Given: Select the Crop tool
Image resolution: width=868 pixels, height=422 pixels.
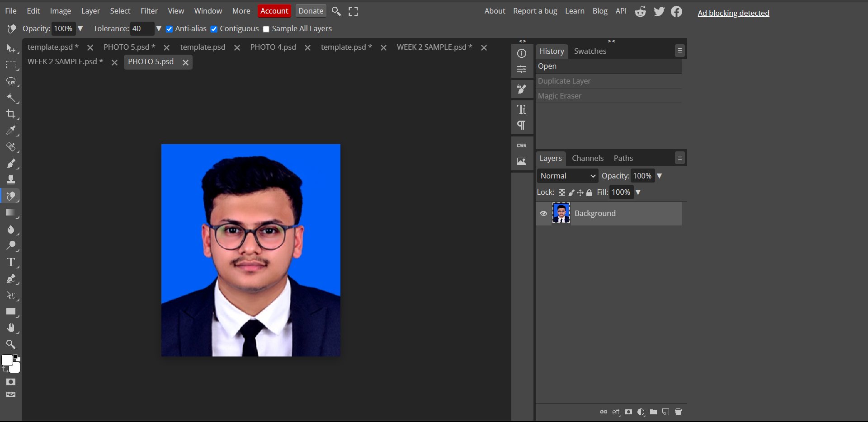Looking at the screenshot, I should pos(11,114).
